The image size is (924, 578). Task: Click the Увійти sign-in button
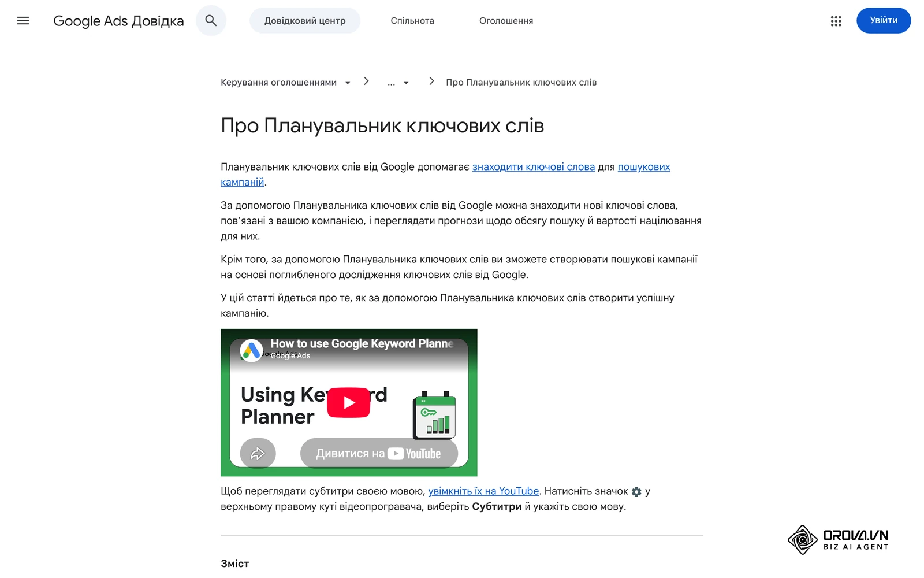(x=884, y=20)
